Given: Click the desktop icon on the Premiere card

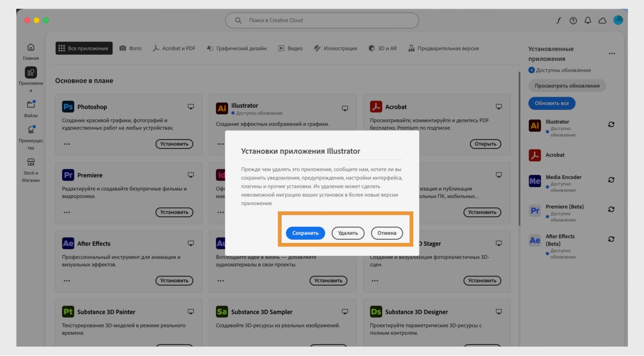Looking at the screenshot, I should pos(191,175).
